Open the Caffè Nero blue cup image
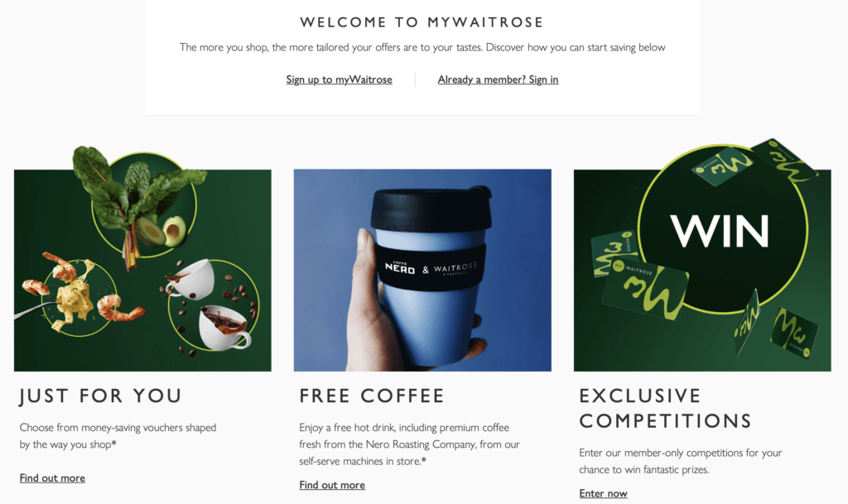This screenshot has width=848, height=504. click(x=422, y=270)
